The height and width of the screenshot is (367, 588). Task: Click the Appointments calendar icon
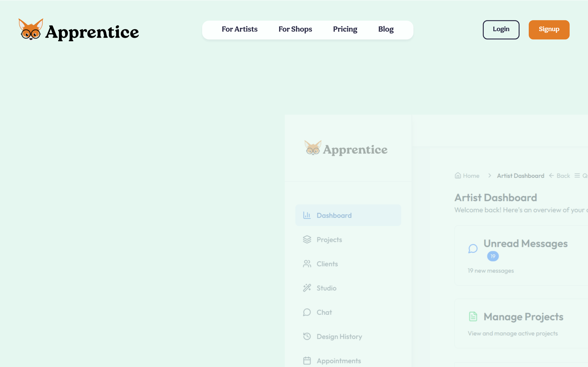(x=307, y=361)
